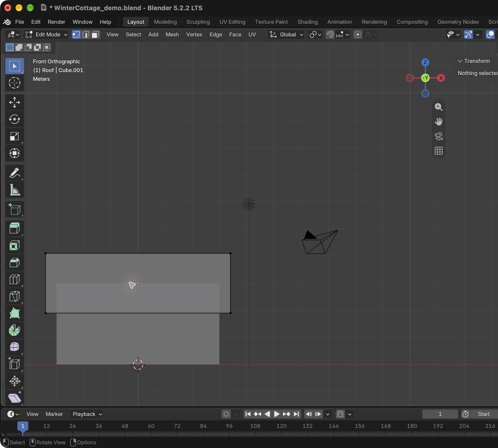Jump to the first frame button
Viewport: 498px width, 448px height.
click(248, 414)
